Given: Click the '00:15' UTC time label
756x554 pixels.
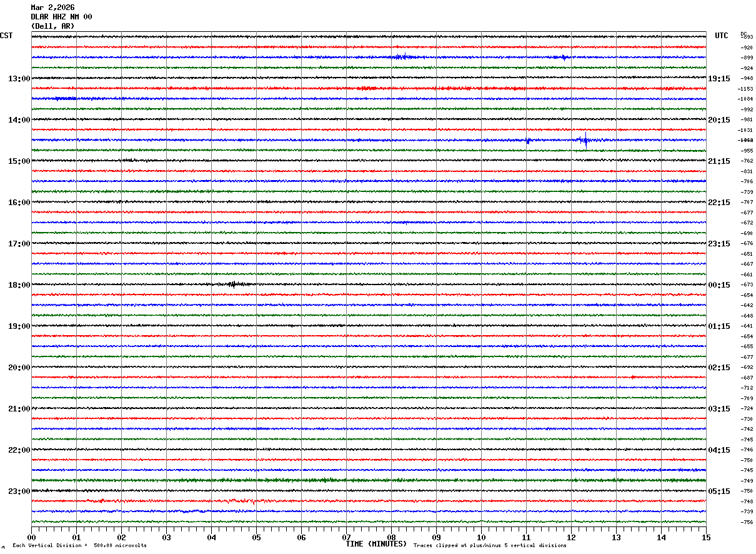Looking at the screenshot, I should [x=719, y=285].
